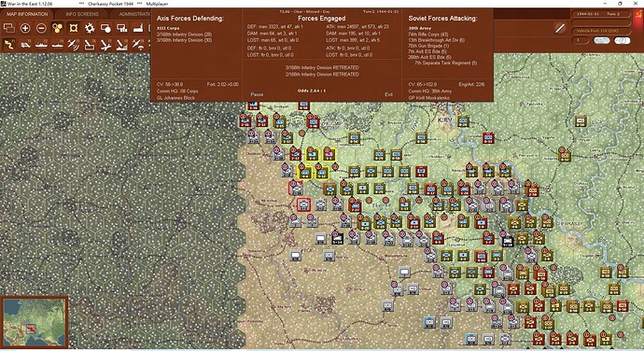644x351 pixels.
Task: Click the diagonal line round button
Action: click(559, 28)
